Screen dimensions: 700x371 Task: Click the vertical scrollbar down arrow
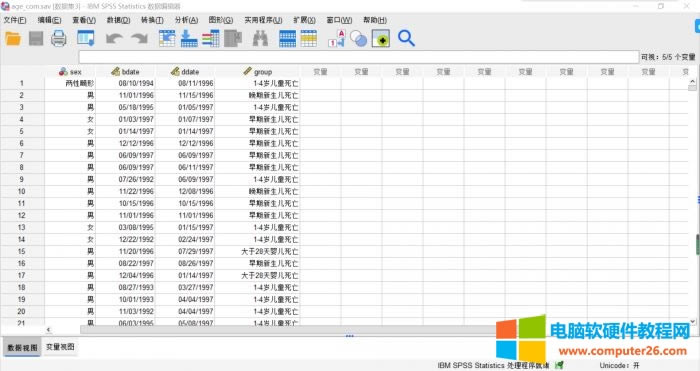tap(692, 321)
